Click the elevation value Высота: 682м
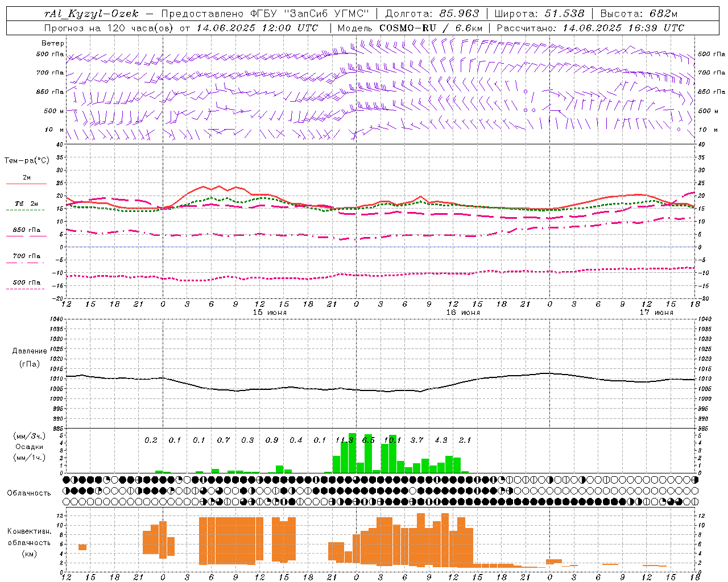Screen dimensions: 728x582 click(x=639, y=14)
